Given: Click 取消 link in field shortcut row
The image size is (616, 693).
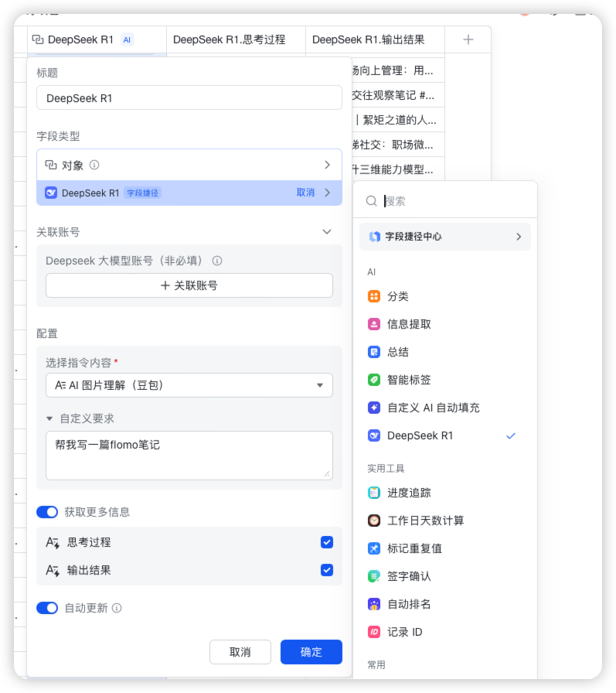Looking at the screenshot, I should point(305,193).
